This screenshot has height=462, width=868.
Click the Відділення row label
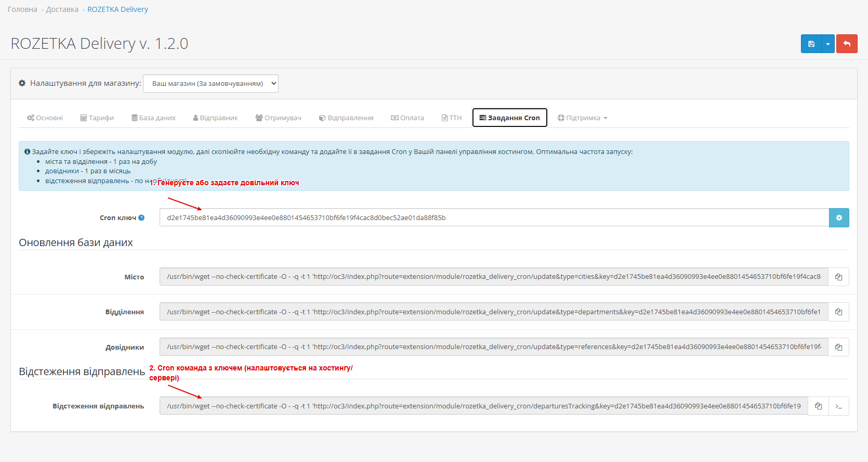pyautogui.click(x=125, y=312)
